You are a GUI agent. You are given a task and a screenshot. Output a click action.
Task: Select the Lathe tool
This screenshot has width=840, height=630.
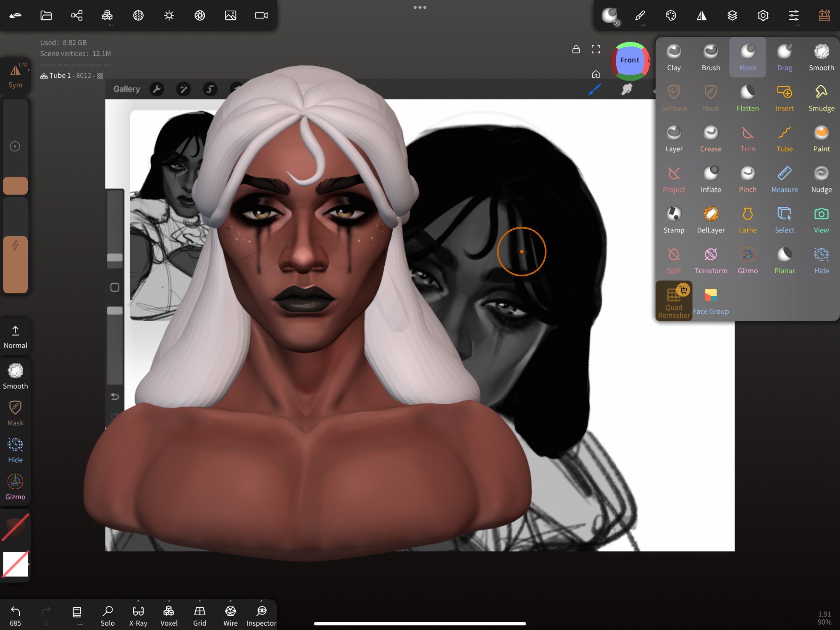[x=748, y=220]
